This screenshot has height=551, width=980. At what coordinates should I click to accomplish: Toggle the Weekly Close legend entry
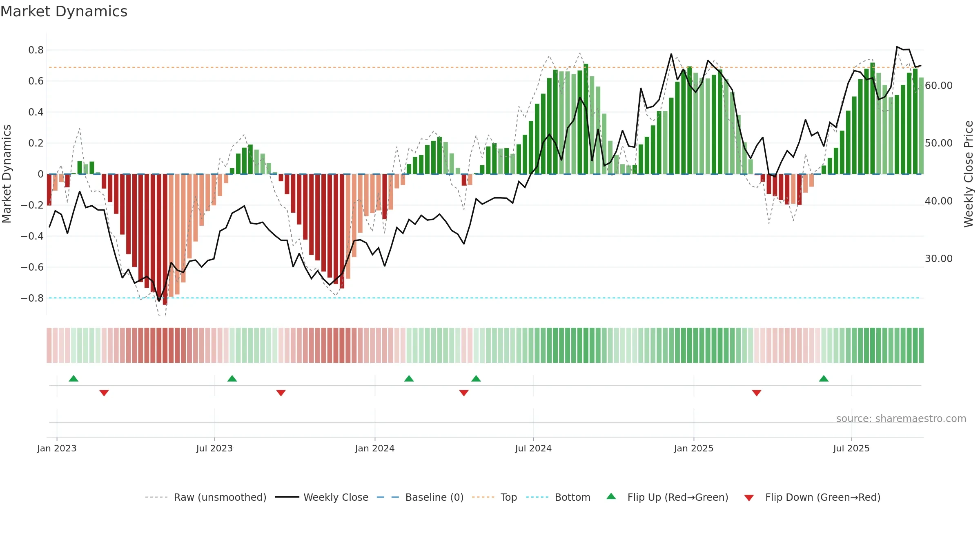point(322,497)
